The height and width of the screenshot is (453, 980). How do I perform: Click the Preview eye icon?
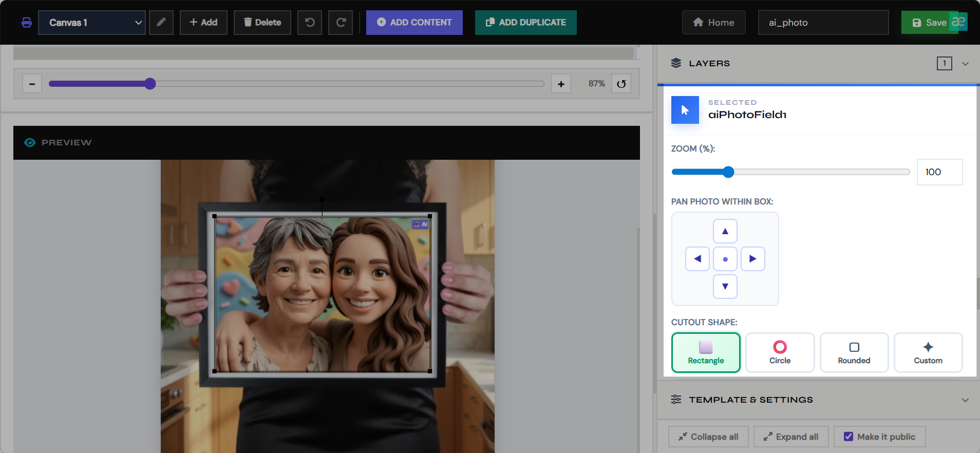30,142
